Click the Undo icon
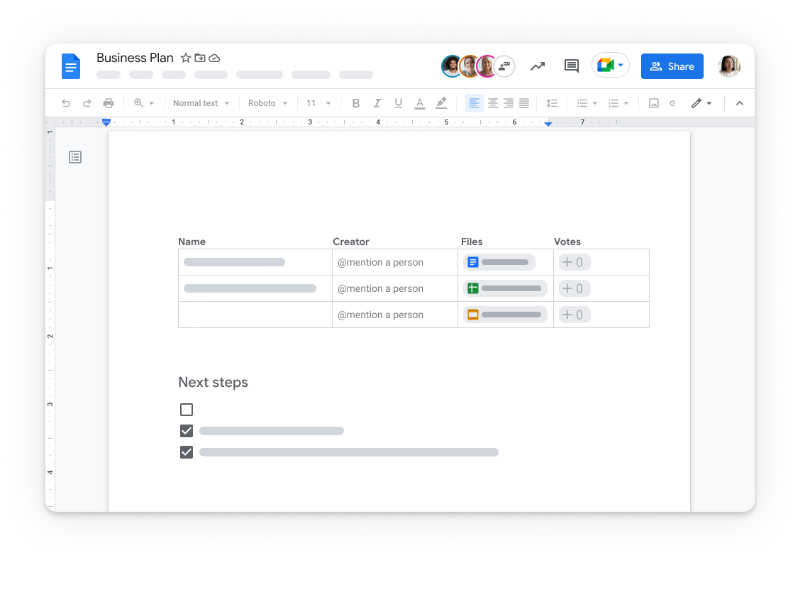 tap(65, 103)
